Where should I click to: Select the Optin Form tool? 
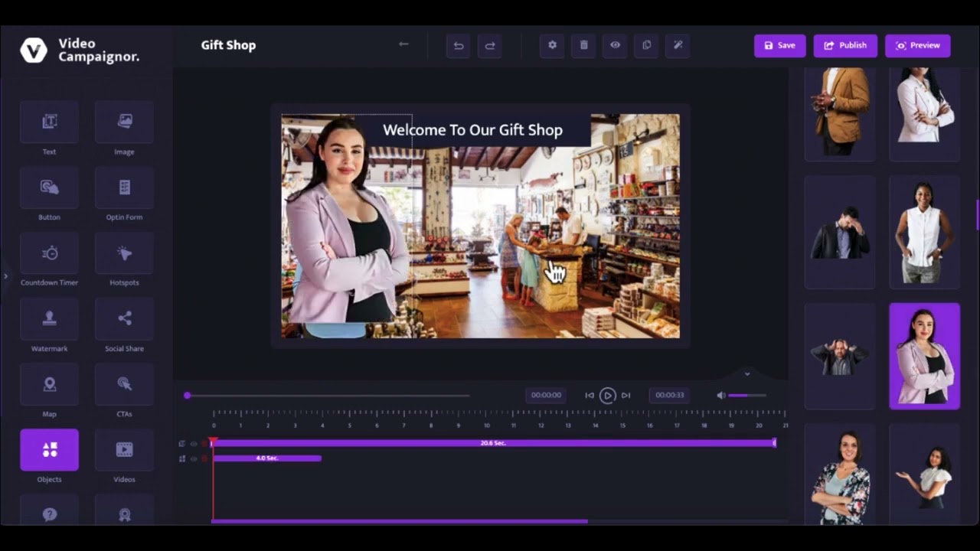pos(124,187)
